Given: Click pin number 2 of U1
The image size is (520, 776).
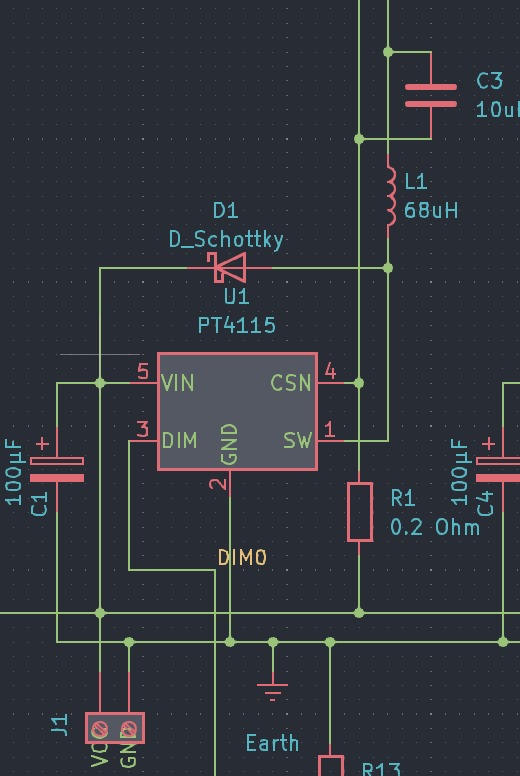Looking at the screenshot, I should [x=217, y=483].
